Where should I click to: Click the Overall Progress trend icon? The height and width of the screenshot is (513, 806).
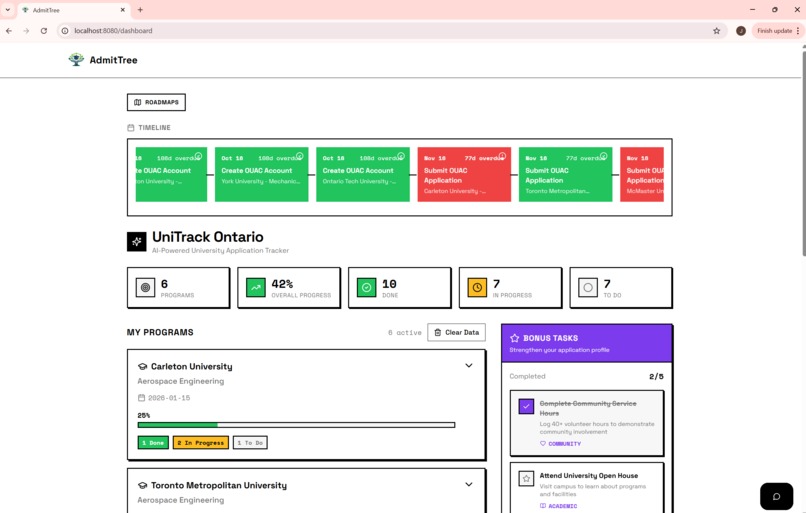[x=256, y=288]
